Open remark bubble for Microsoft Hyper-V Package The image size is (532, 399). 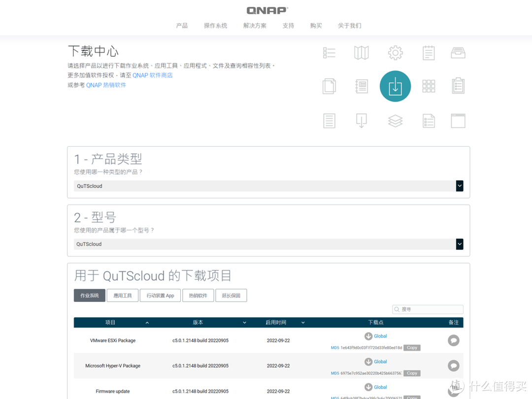tap(454, 366)
